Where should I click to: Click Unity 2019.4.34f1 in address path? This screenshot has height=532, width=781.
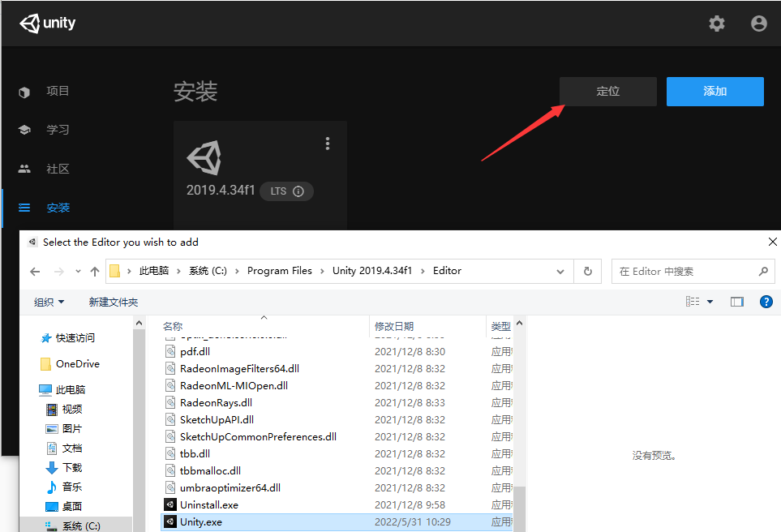(x=372, y=271)
